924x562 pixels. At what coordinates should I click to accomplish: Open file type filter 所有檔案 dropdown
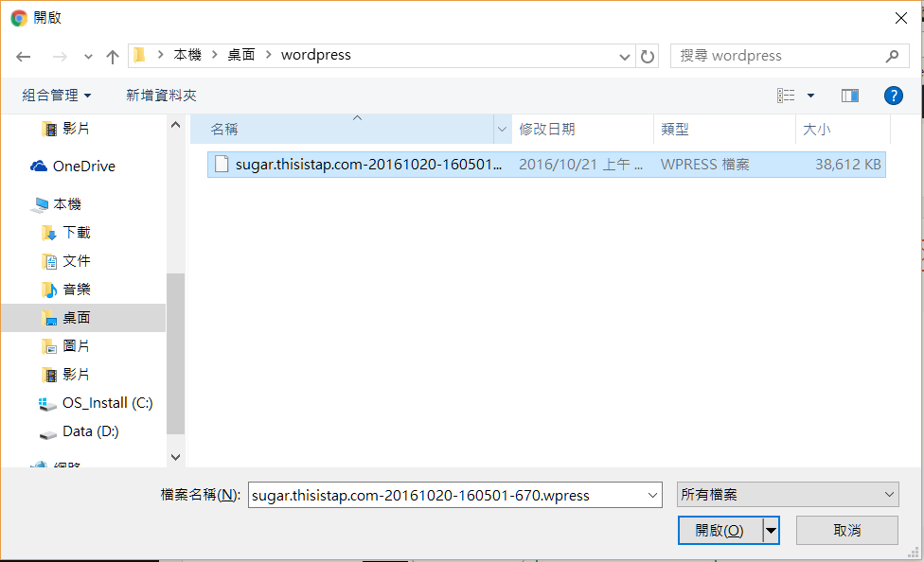pyautogui.click(x=787, y=495)
